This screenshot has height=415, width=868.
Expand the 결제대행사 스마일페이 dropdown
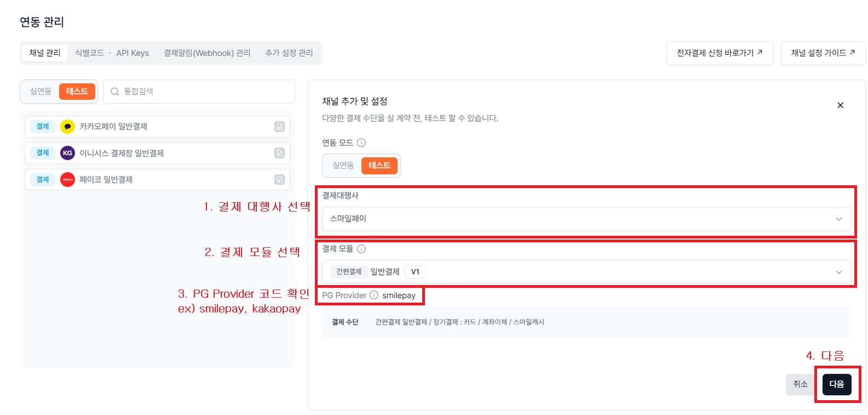587,219
